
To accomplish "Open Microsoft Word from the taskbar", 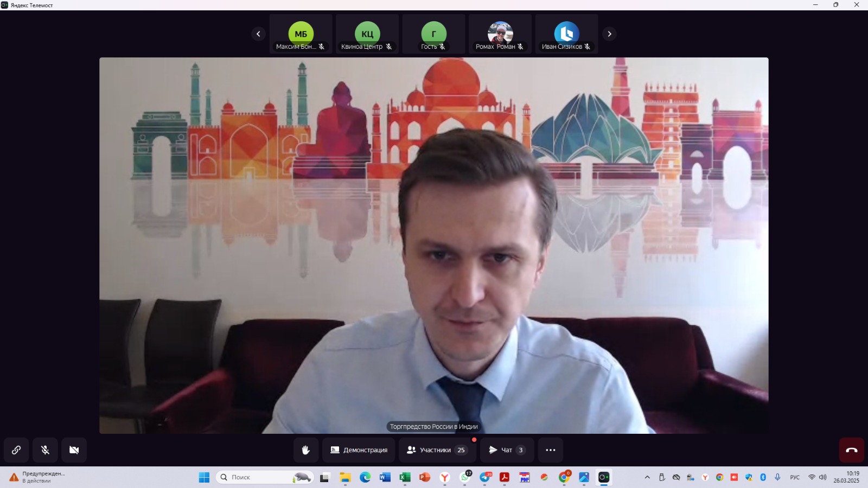I will [x=385, y=477].
